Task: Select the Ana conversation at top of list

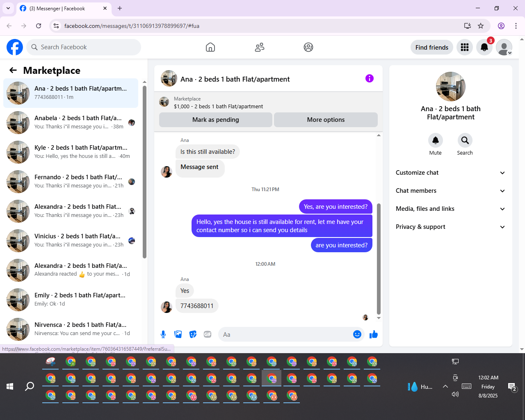Action: 71,93
